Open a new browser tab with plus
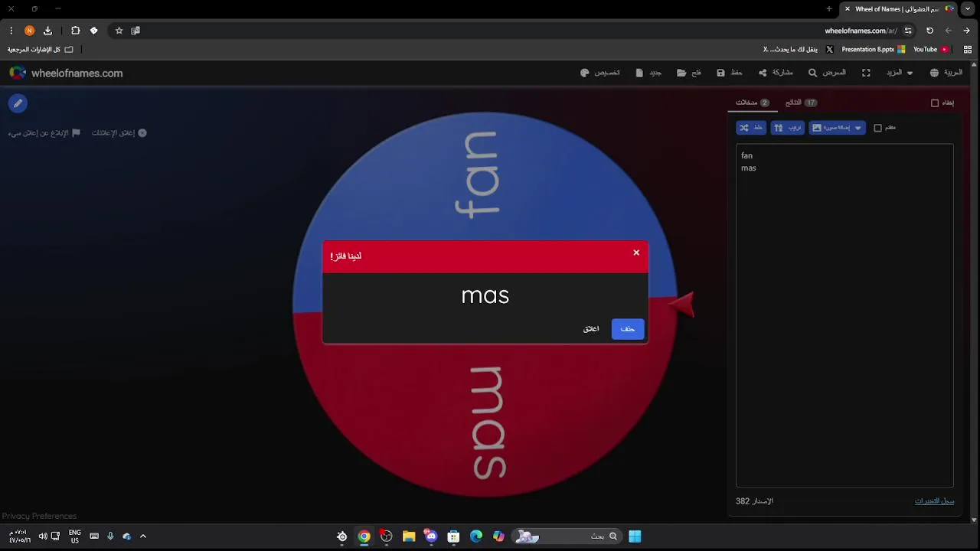980x551 pixels. 829,9
